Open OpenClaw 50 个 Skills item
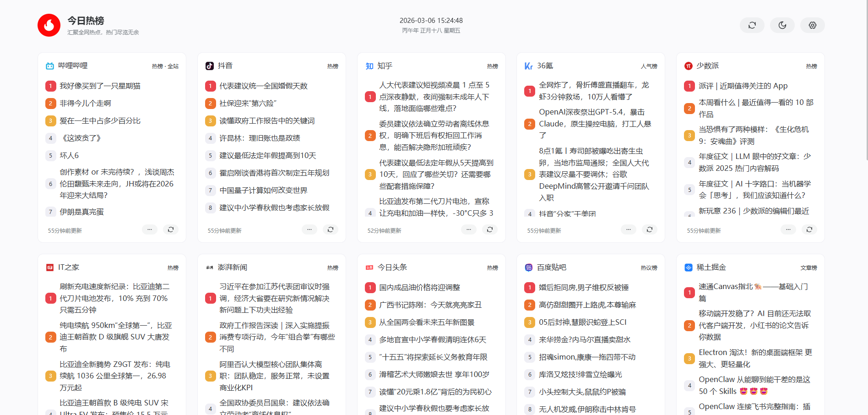Image resolution: width=868 pixels, height=415 pixels. coord(754,386)
